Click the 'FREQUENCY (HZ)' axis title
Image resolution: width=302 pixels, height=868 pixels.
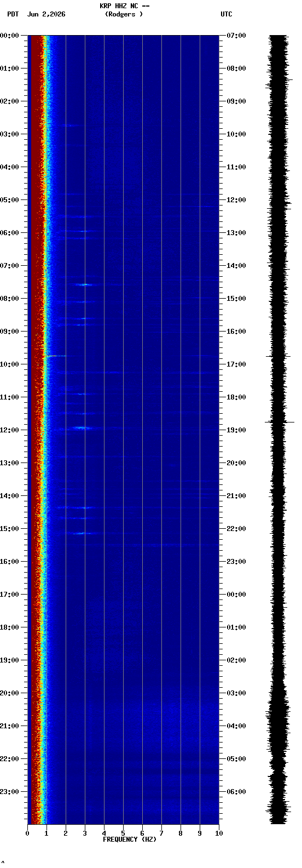130,840
